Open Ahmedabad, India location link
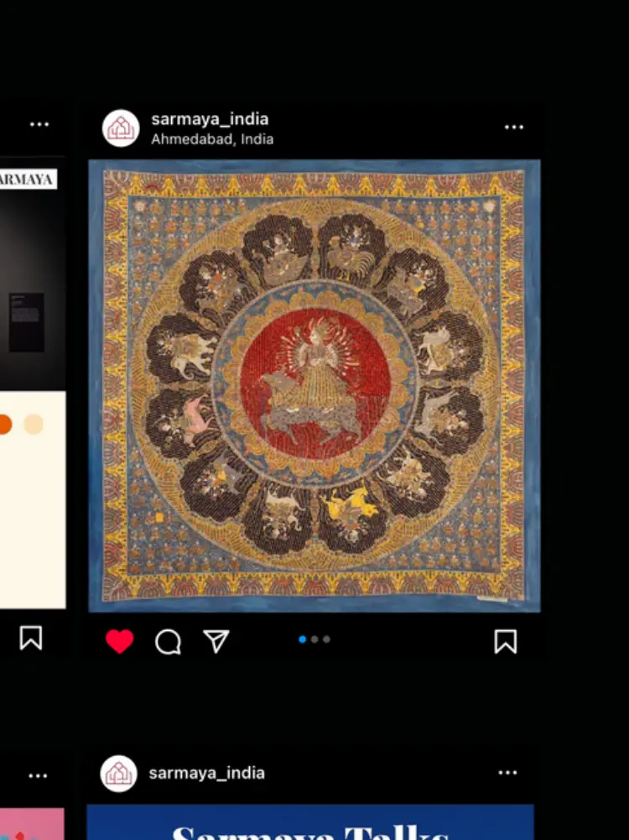This screenshot has height=840, width=629. pyautogui.click(x=212, y=139)
